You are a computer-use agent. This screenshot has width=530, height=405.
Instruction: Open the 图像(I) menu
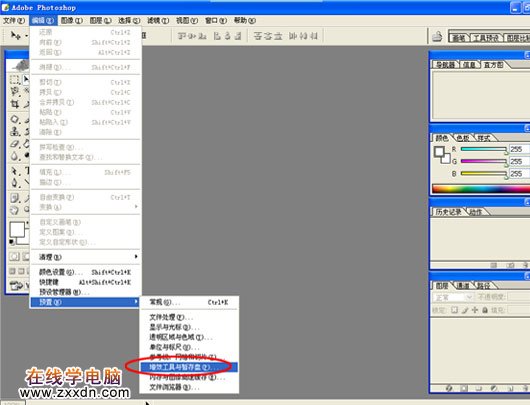pyautogui.click(x=72, y=21)
